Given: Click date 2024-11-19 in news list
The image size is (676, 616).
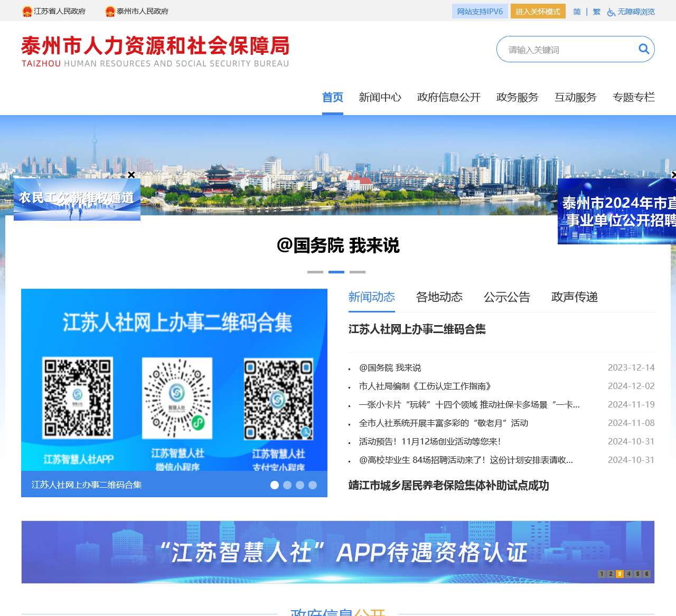Looking at the screenshot, I should (x=631, y=404).
